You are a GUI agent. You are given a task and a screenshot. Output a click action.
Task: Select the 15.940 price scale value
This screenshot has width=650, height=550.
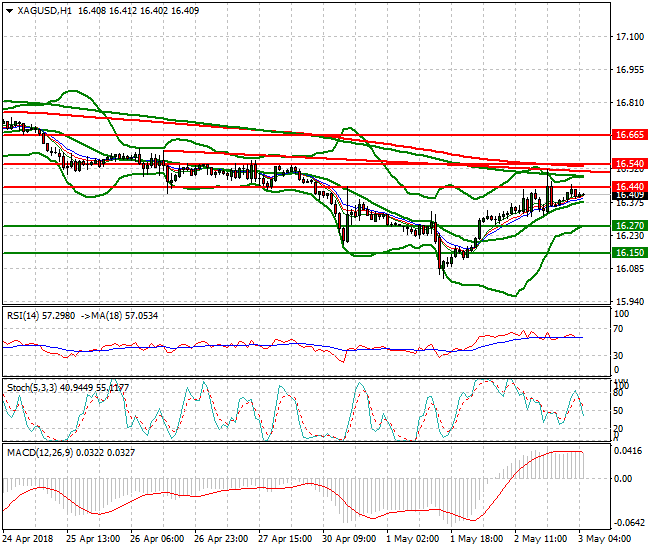630,302
